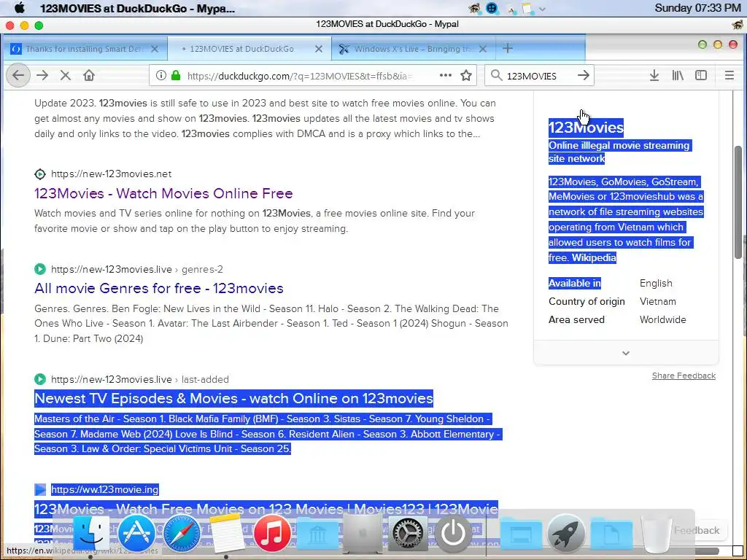Screen dimensions: 747x560
Task: Click the green play favicon beside last-added
Action: (40, 379)
